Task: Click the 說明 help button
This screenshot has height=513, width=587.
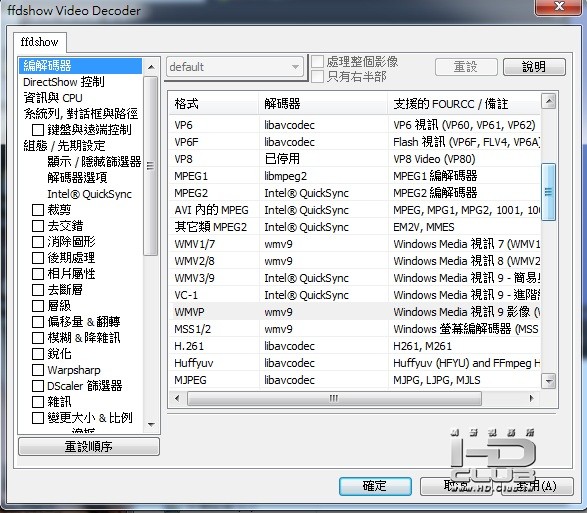Action: pos(534,67)
